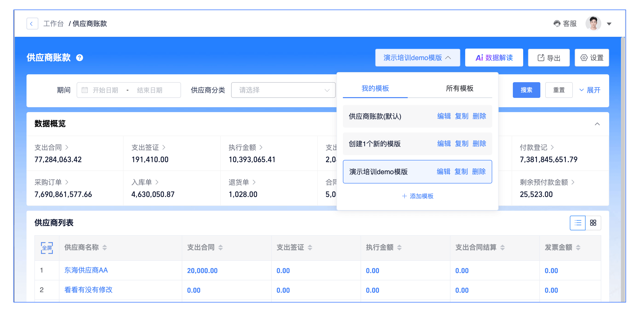The image size is (644, 314).
Task: Sort by supplier name column icon
Action: pyautogui.click(x=105, y=248)
